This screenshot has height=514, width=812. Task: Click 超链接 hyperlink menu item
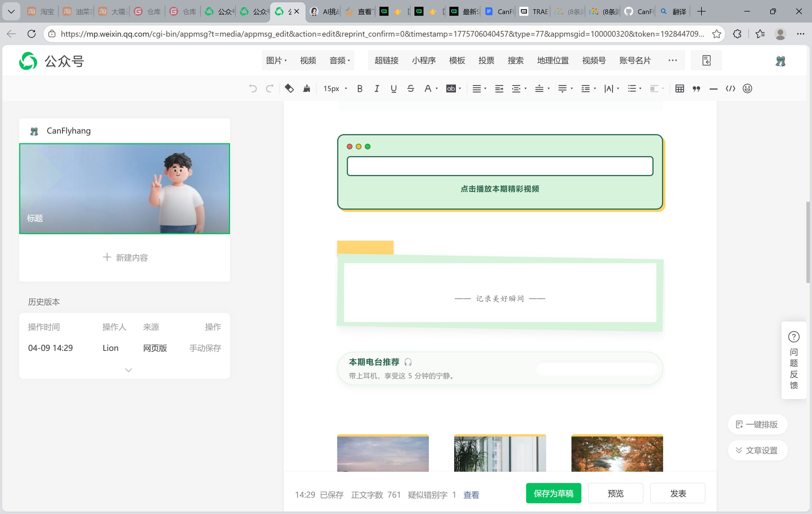(386, 60)
